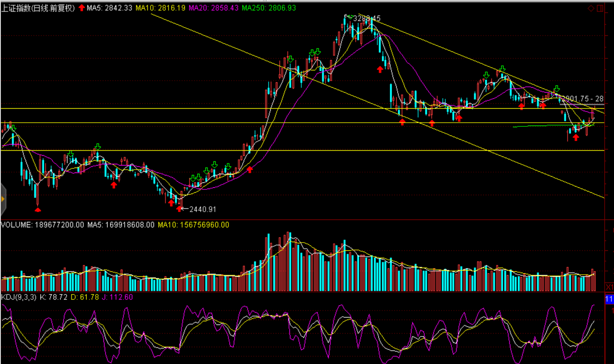Viewport: 614px width, 364px height.
Task: Click the red up-arrow under the rightmost candles
Action: click(576, 138)
